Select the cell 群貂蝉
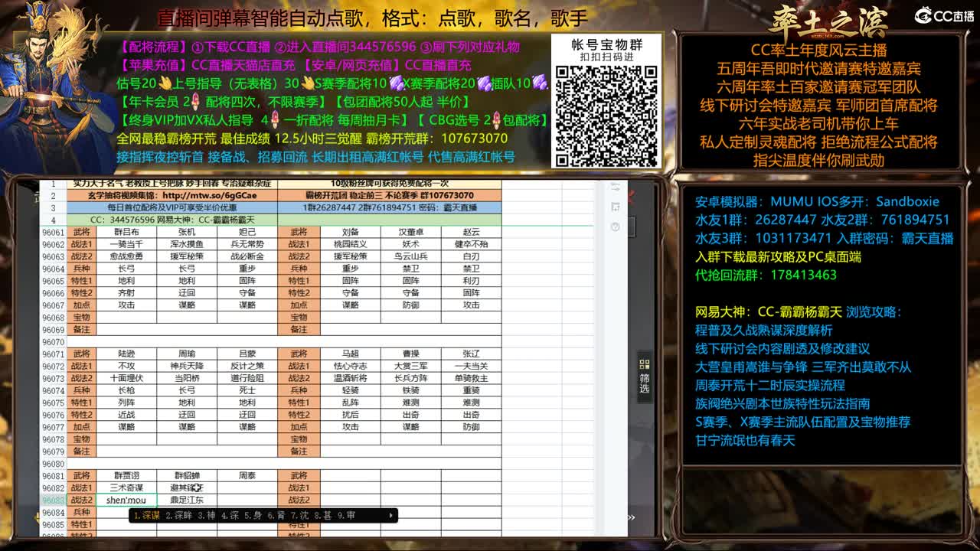Viewport: 980px width, 551px height. (187, 475)
